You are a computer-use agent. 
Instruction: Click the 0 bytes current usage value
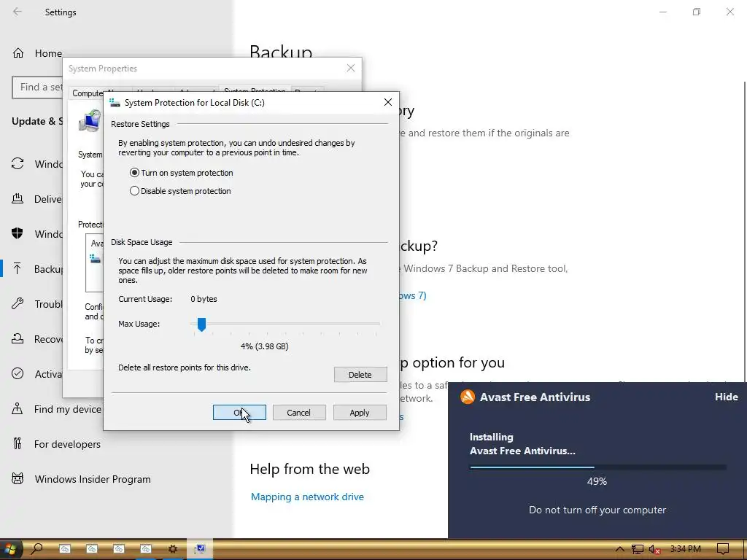click(x=204, y=299)
